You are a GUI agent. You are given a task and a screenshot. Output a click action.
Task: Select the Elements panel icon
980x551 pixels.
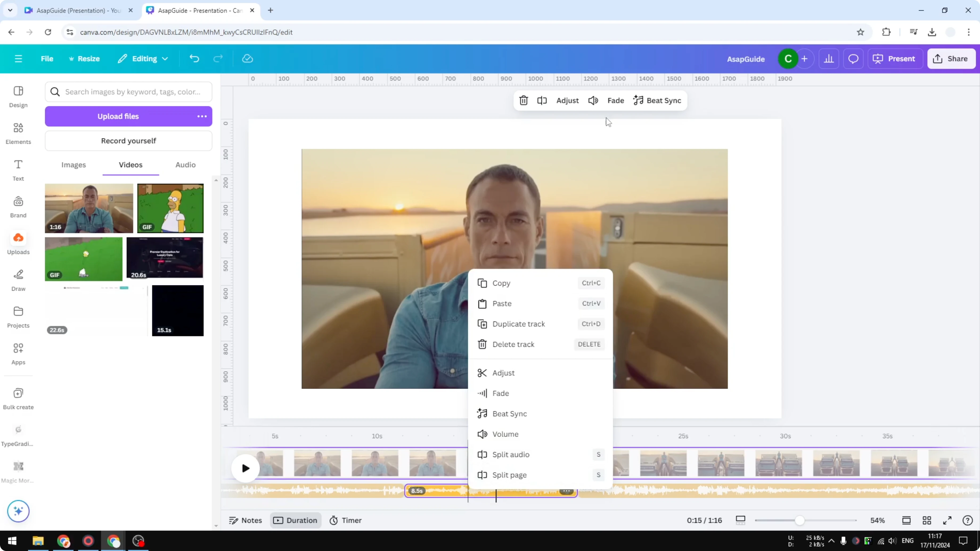(x=18, y=133)
